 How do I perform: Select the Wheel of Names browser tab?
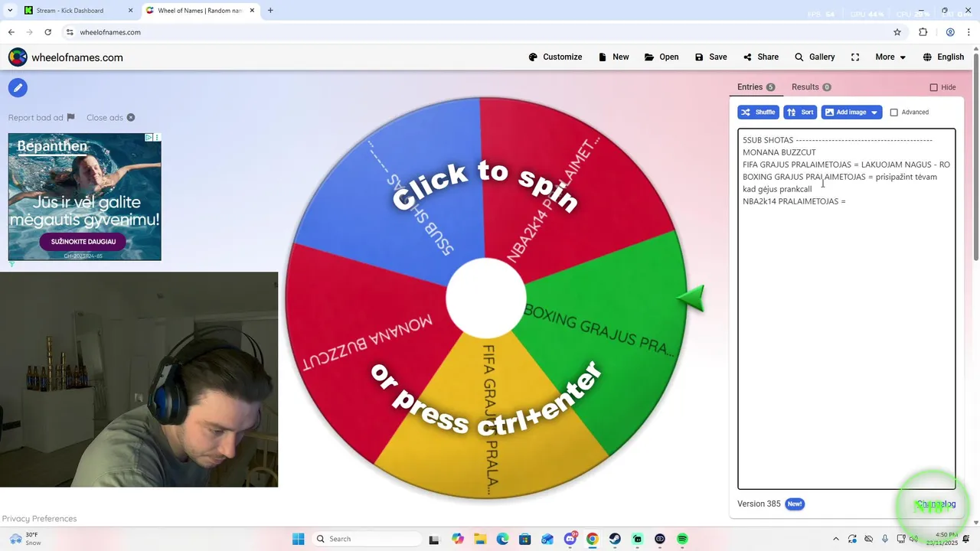[199, 11]
